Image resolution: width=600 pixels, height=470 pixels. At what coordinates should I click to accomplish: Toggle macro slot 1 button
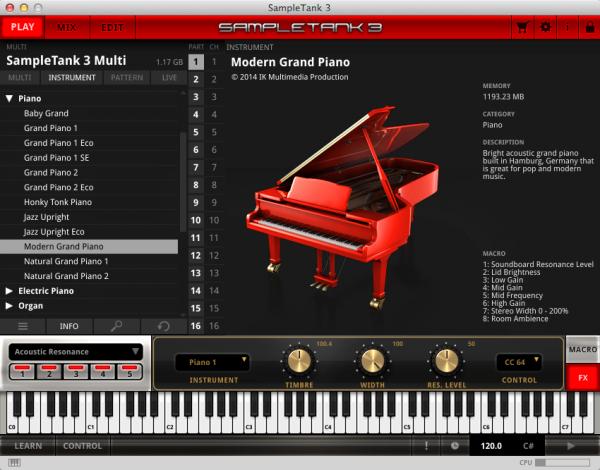(x=23, y=372)
